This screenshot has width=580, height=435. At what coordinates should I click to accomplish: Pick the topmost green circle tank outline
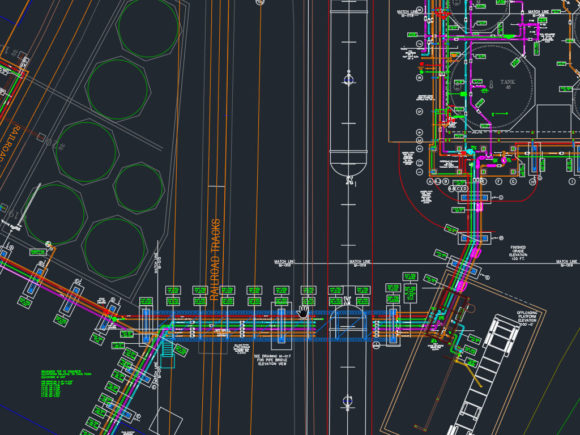(x=149, y=28)
